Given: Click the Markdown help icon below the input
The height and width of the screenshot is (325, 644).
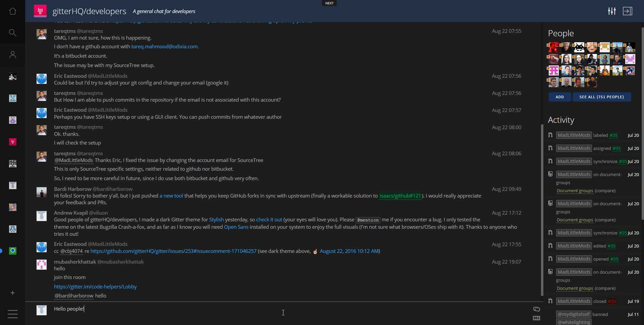Looking at the screenshot, I should (x=536, y=318).
